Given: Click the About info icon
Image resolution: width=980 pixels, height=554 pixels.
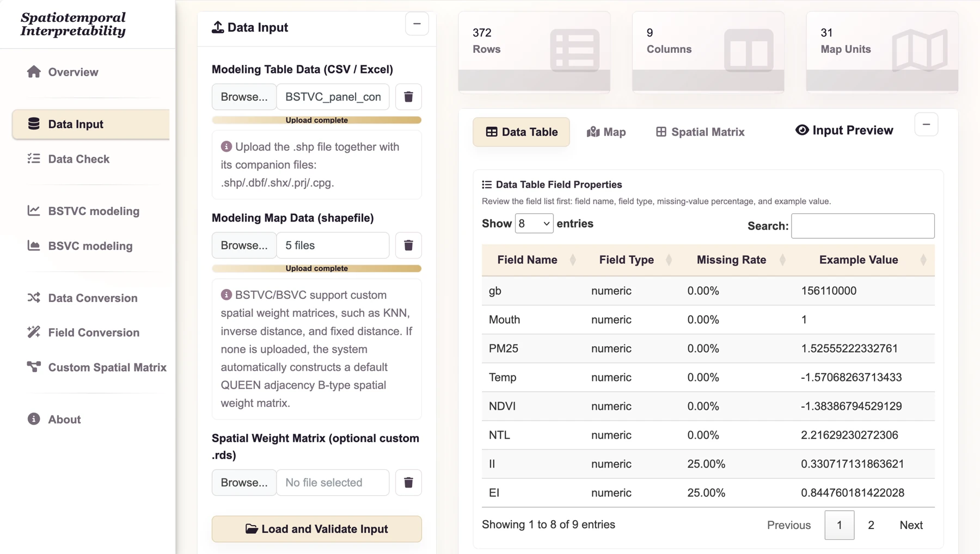Looking at the screenshot, I should 34,419.
